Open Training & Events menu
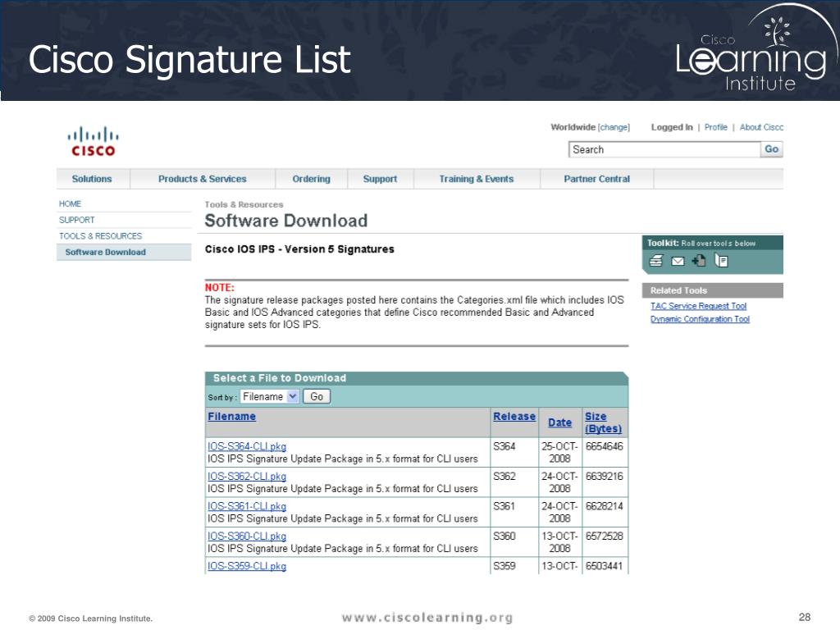This screenshot has height=630, width=840. click(x=477, y=179)
